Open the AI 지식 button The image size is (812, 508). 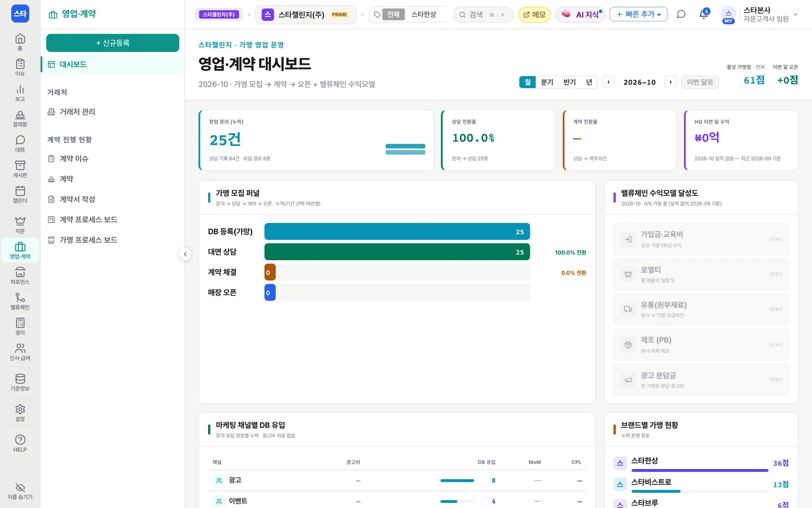coord(581,15)
